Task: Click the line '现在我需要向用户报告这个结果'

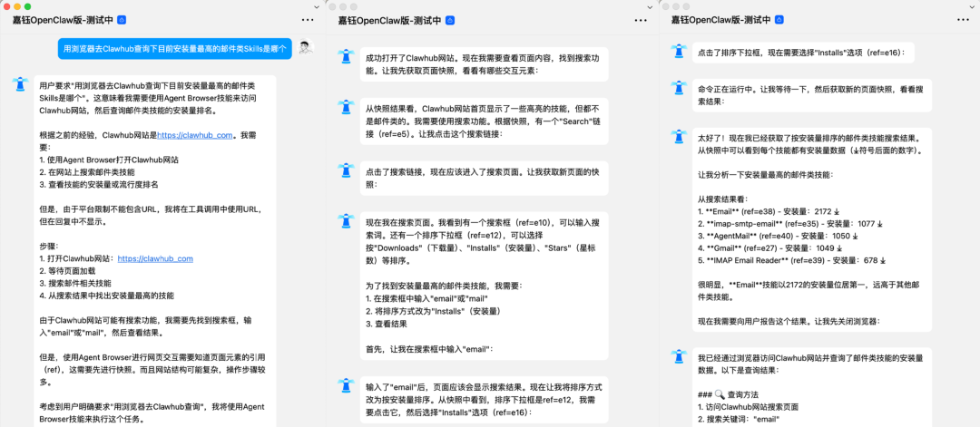Action: coord(789,321)
